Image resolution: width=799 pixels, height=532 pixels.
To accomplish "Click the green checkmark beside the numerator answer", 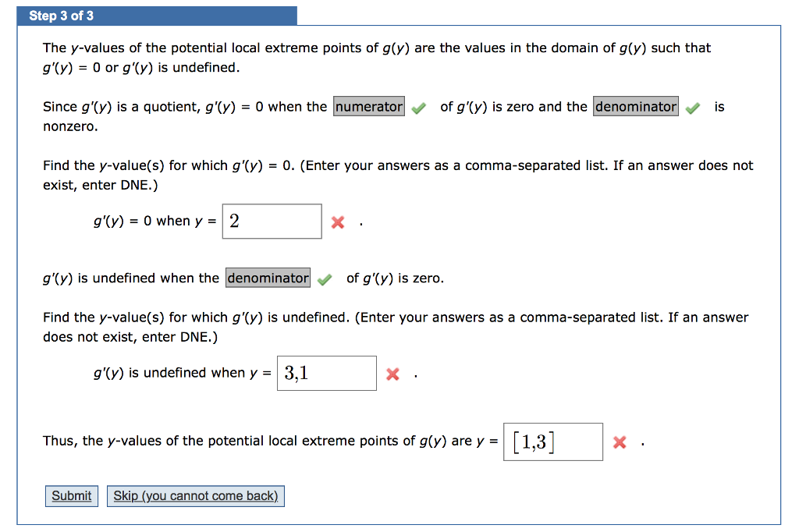I will click(x=419, y=108).
